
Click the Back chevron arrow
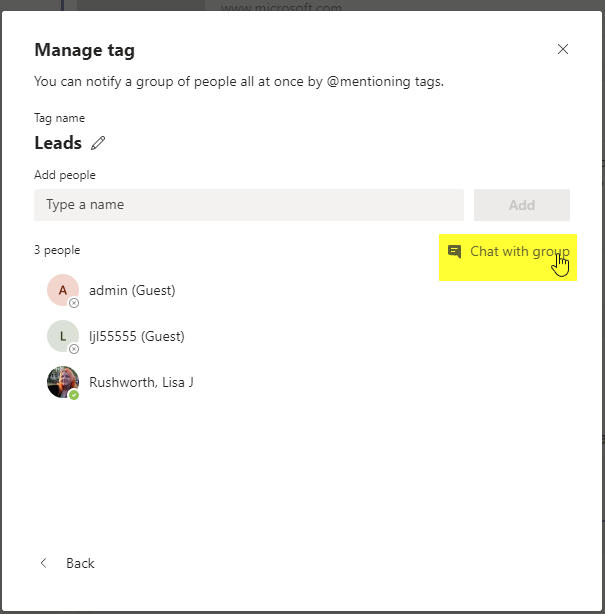pyautogui.click(x=43, y=563)
